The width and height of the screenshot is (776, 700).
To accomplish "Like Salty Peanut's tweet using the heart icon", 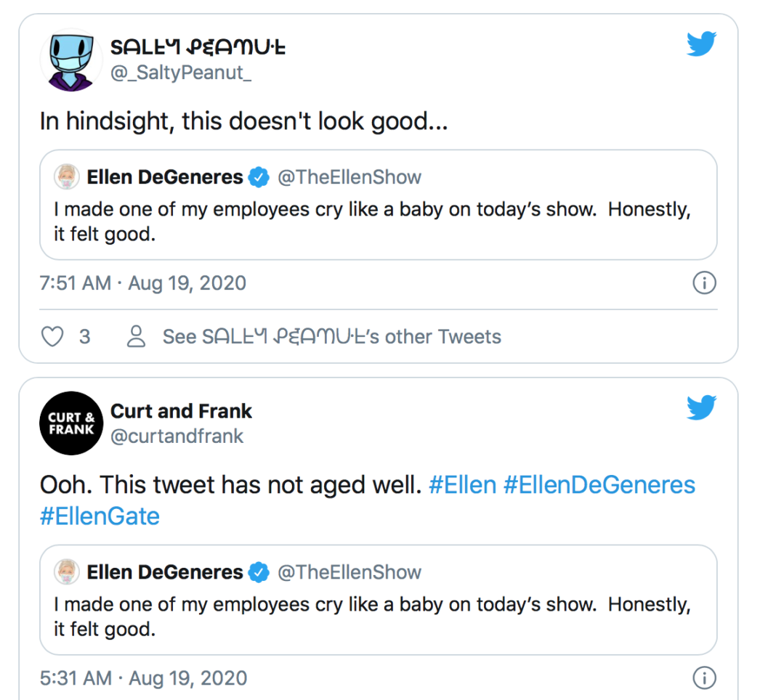I will coord(52,336).
